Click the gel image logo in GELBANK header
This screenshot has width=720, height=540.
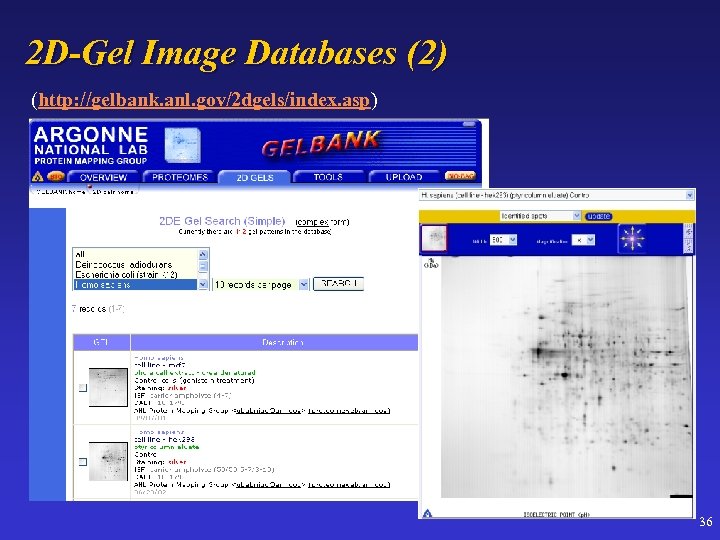pos(182,145)
